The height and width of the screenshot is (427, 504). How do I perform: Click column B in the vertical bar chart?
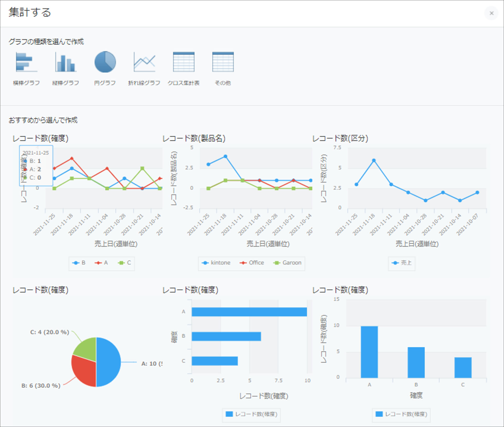point(416,362)
